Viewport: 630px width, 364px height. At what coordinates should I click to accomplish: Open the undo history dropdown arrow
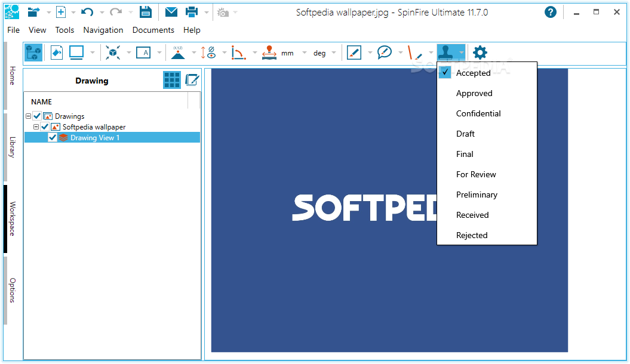point(102,13)
